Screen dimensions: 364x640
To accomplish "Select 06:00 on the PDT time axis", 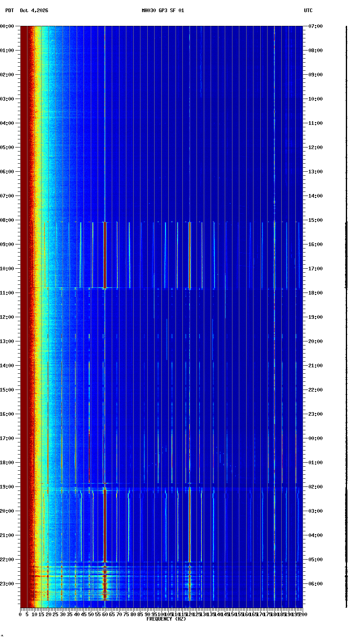I will (x=7, y=172).
